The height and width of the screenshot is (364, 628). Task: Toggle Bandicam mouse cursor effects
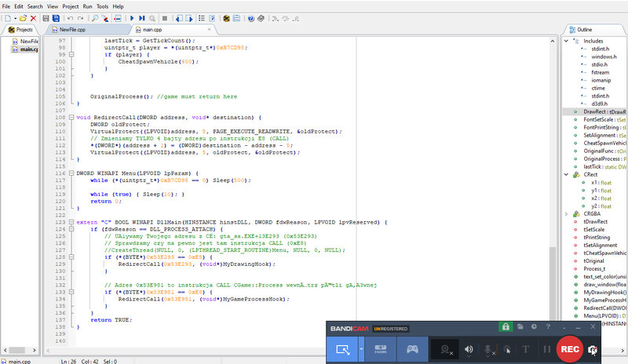[507, 350]
